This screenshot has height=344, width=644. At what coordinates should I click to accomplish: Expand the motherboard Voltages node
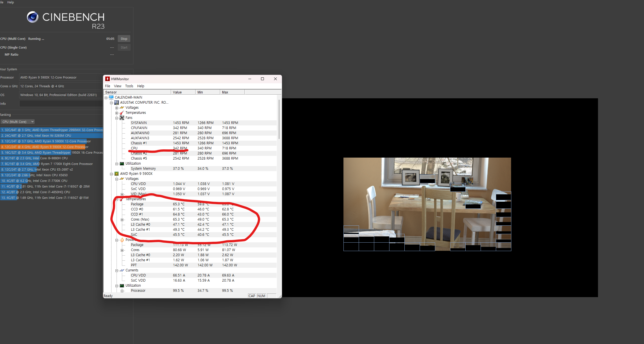click(x=117, y=108)
